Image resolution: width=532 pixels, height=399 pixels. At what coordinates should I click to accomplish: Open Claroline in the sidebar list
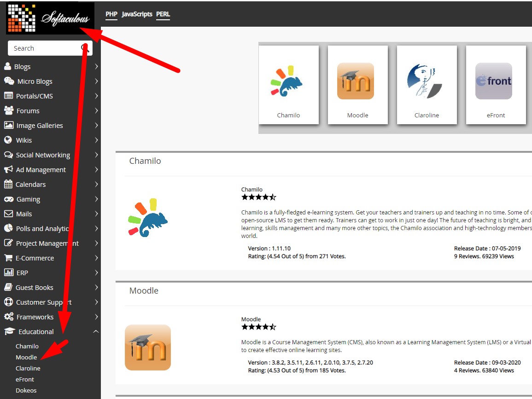tap(28, 368)
